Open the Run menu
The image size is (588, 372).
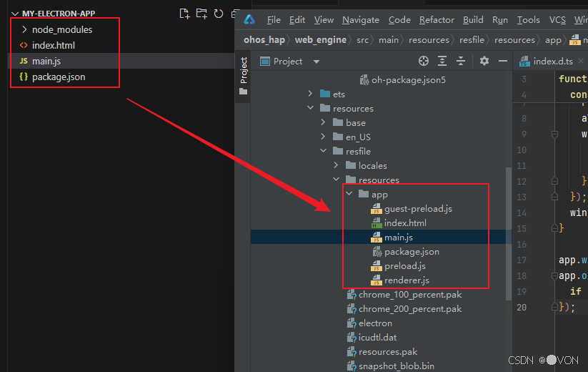click(x=500, y=20)
